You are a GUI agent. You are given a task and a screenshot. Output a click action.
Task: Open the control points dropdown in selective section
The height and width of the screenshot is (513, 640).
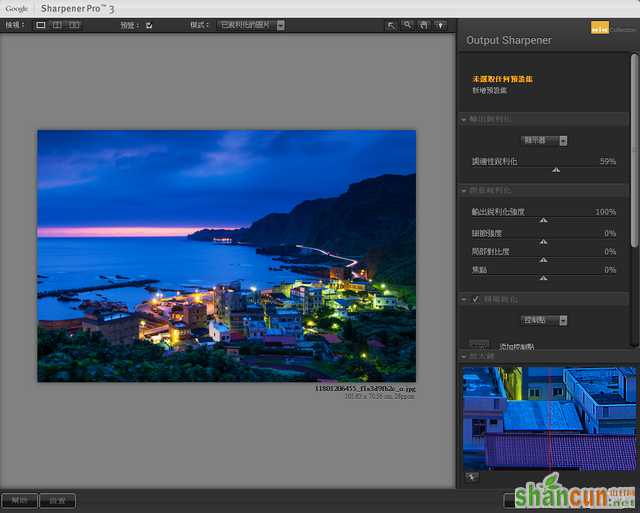[x=544, y=320]
